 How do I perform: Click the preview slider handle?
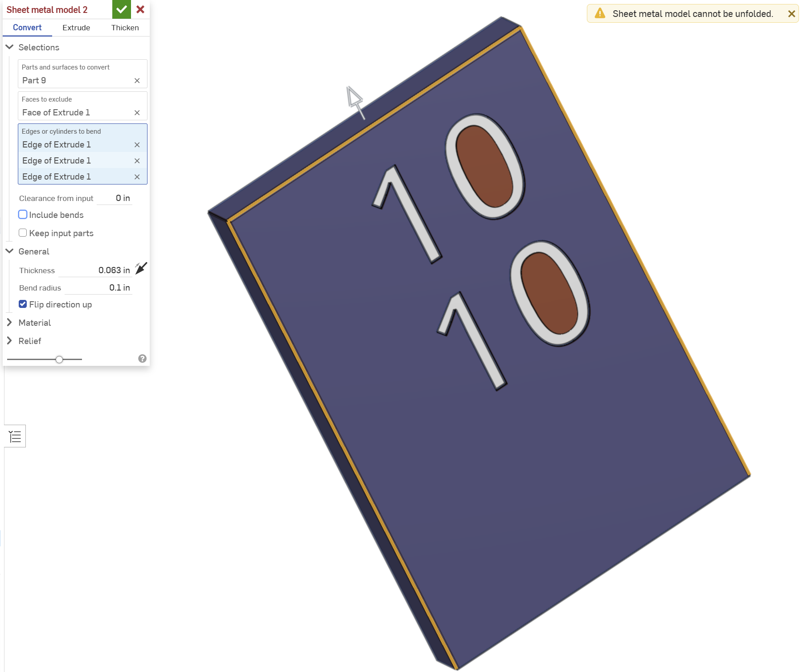59,359
